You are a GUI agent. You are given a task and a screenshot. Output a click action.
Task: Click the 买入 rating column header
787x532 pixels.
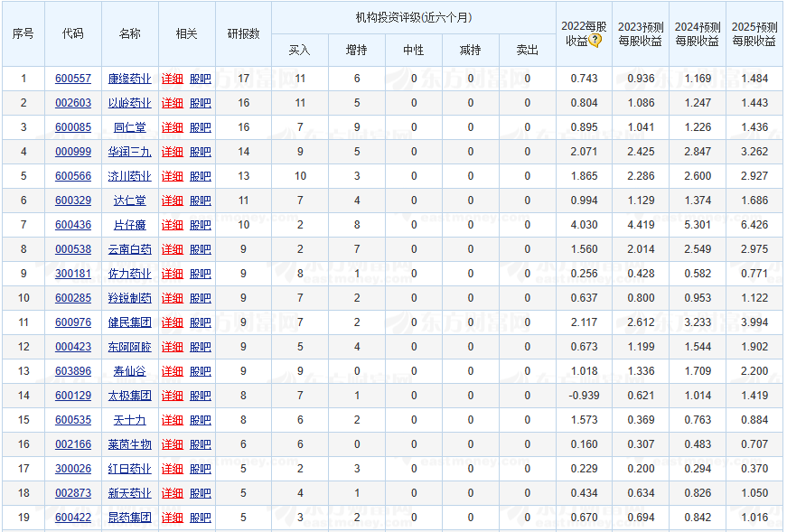(x=300, y=51)
